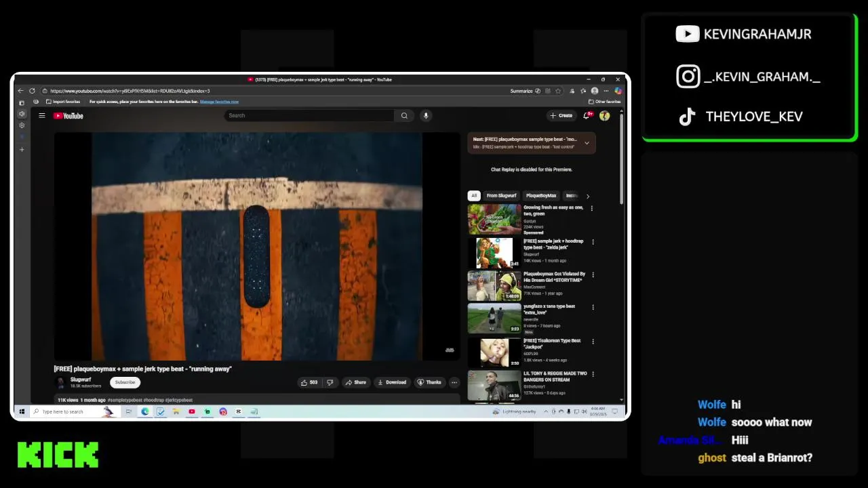The image size is (868, 488).
Task: Click Import favorites in favorites bar
Action: point(63,102)
